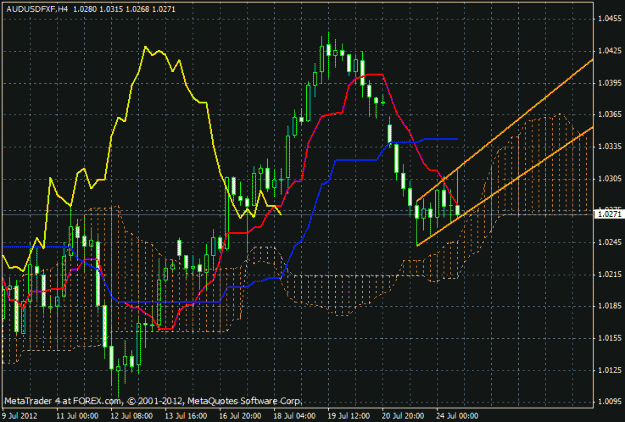Screen dimensions: 625x422
Task: Click the 20 Jul 20:00 time label
Action: click(x=403, y=416)
